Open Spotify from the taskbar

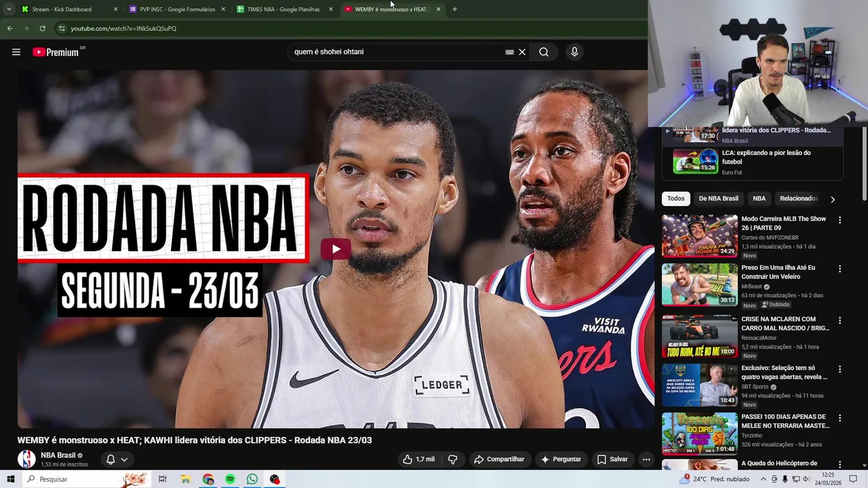click(x=230, y=479)
